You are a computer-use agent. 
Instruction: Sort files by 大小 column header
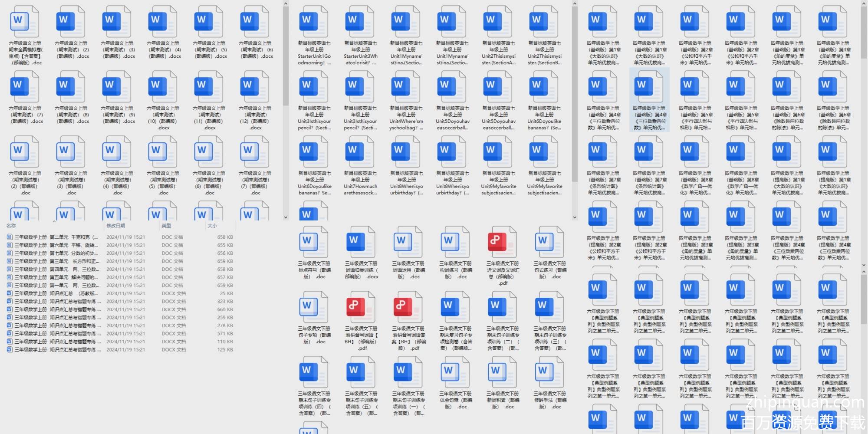pos(212,226)
